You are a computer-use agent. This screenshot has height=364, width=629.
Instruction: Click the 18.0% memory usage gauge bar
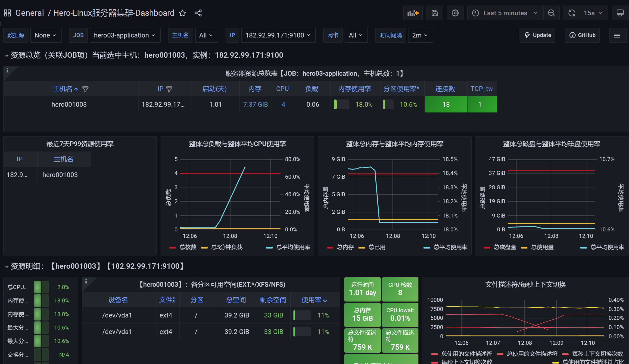point(341,104)
